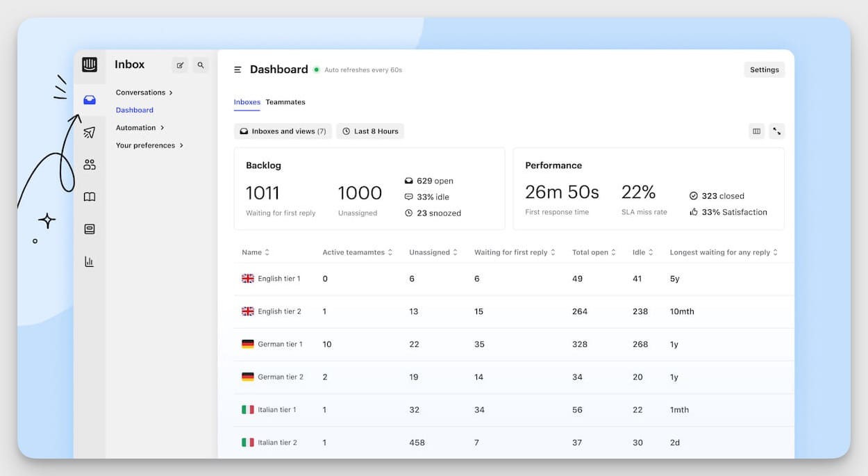The height and width of the screenshot is (476, 868).
Task: Open the Inboxes and views (7) filter
Action: 283,131
